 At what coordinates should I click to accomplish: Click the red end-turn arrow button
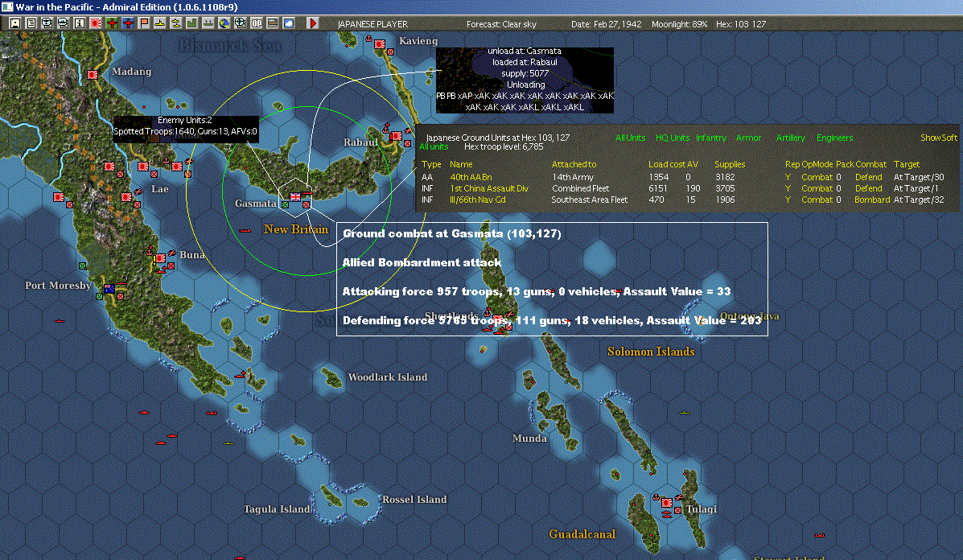click(x=313, y=23)
